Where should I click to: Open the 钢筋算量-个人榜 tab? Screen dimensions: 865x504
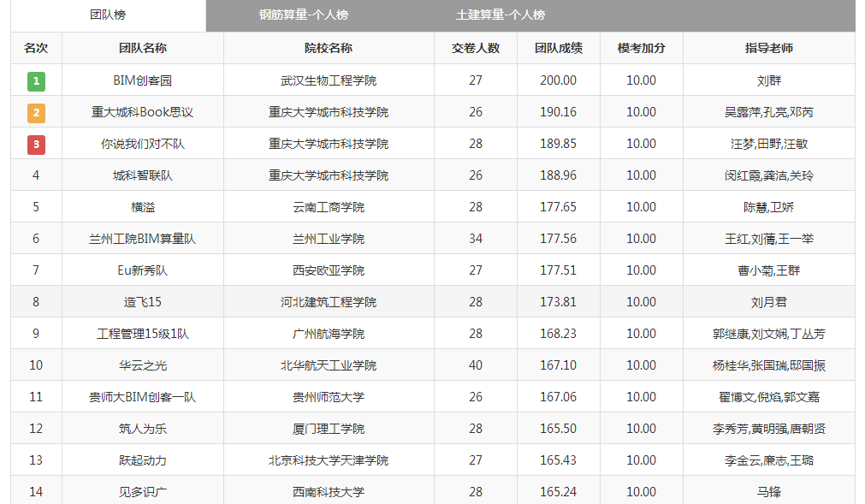coord(304,15)
